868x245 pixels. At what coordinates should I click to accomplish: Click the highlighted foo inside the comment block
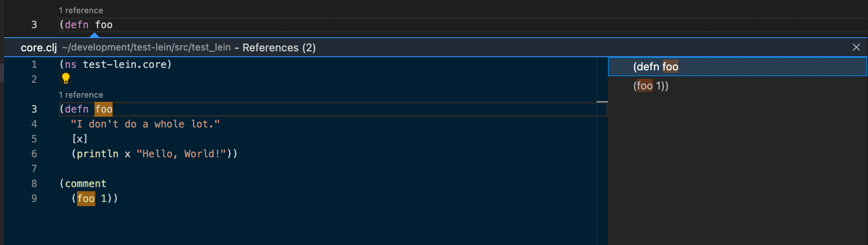point(85,198)
